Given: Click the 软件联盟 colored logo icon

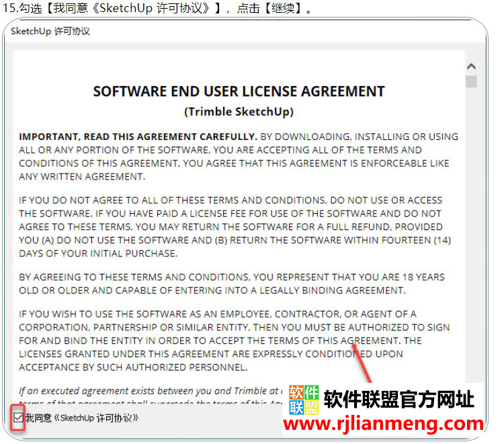Looking at the screenshot, I should [304, 400].
